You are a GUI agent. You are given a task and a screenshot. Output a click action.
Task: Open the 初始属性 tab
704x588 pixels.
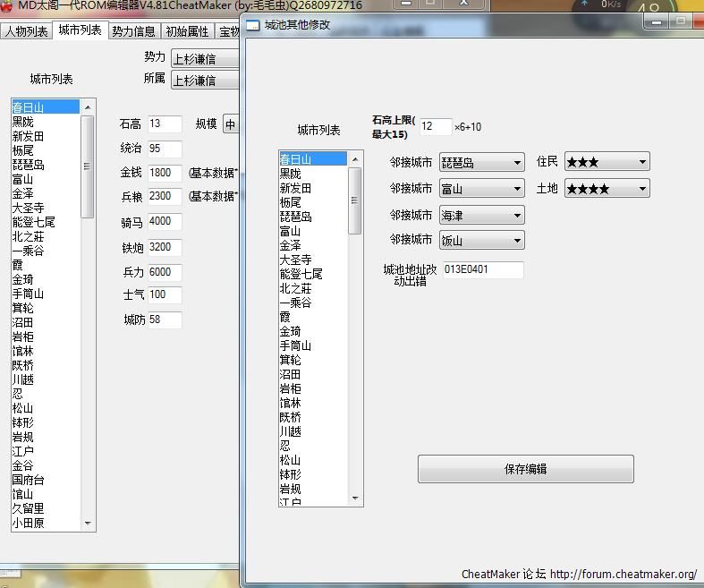point(187,32)
